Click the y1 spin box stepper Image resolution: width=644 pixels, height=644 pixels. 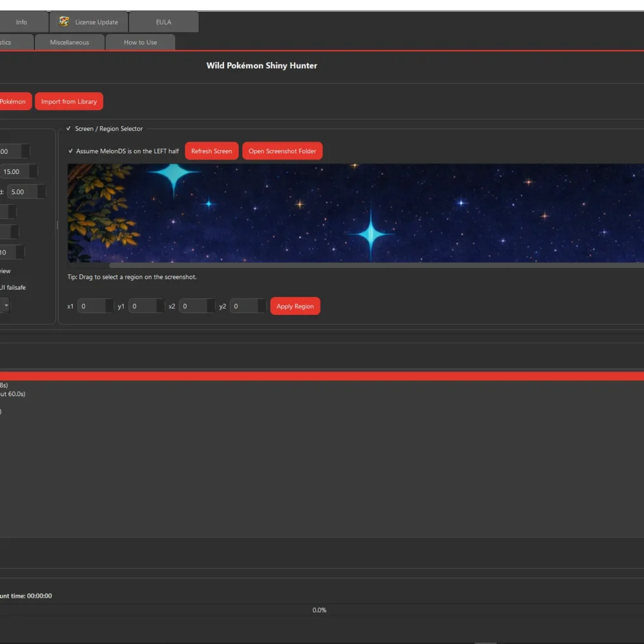(x=160, y=306)
